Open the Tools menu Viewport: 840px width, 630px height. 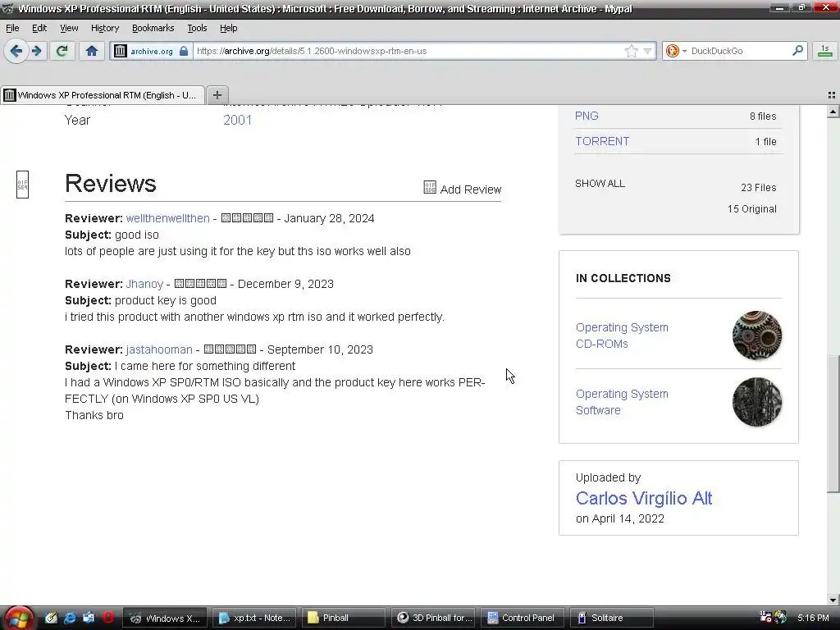click(x=197, y=28)
